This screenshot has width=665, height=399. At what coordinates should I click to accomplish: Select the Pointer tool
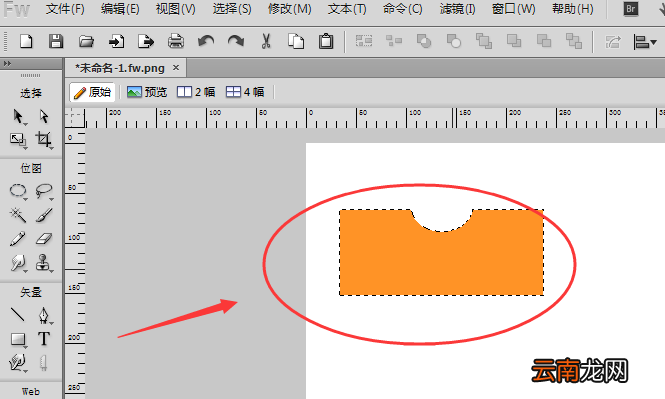click(18, 116)
